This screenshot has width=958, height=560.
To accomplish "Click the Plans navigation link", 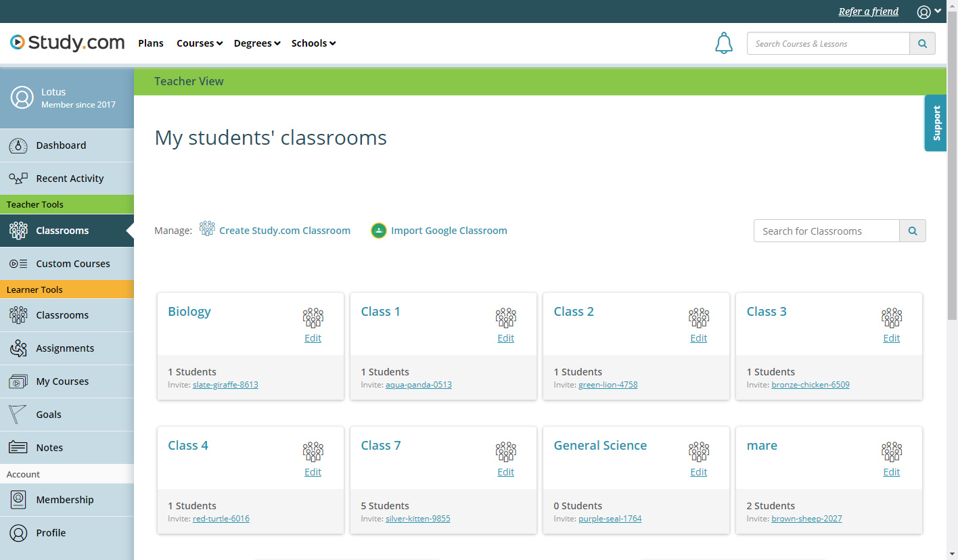I will pos(151,43).
